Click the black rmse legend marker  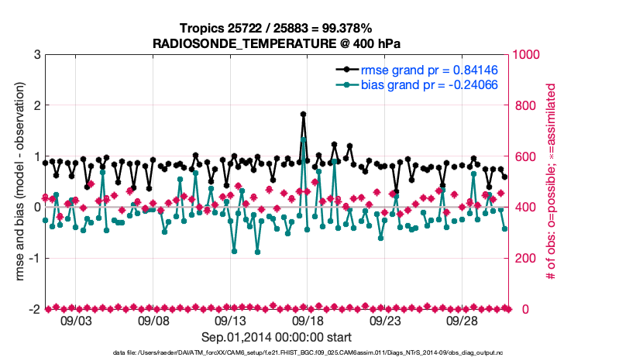point(347,70)
